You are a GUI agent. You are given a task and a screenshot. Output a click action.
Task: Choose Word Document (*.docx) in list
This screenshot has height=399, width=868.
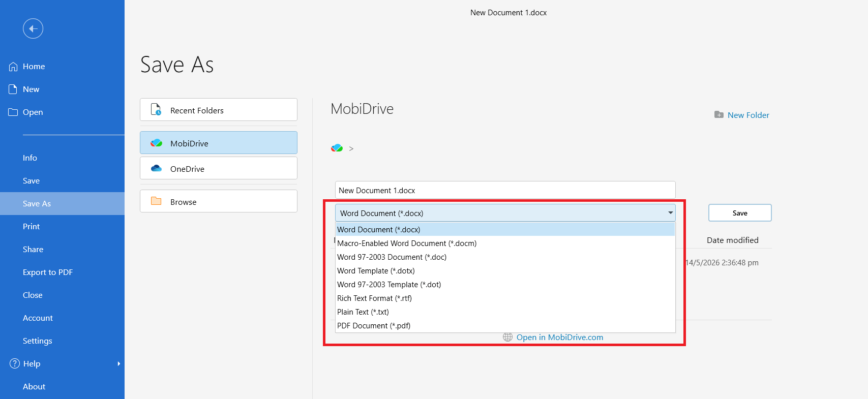[505, 230]
